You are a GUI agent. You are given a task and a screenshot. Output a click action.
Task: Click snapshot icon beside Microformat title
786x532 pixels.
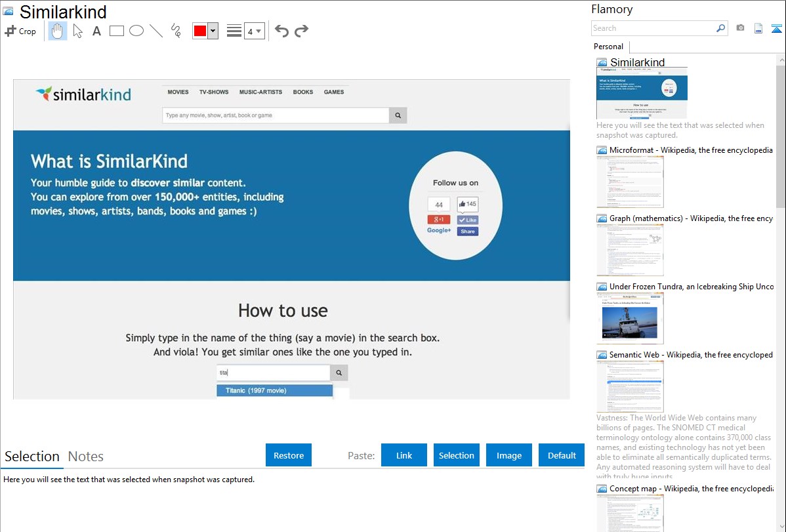[602, 150]
